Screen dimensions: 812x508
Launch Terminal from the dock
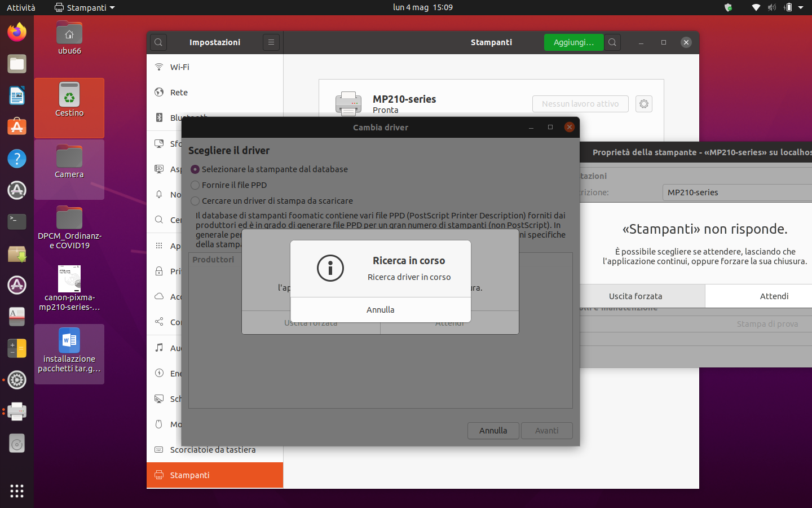coord(17,222)
